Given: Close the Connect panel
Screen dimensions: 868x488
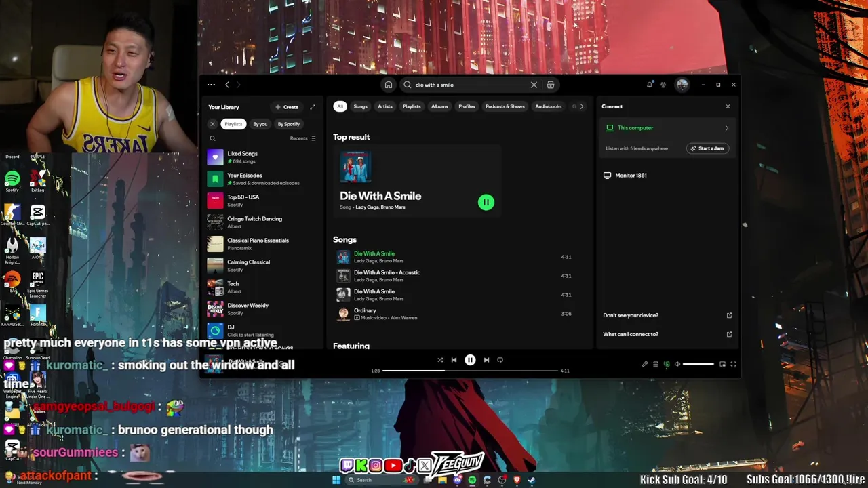Looking at the screenshot, I should pyautogui.click(x=728, y=106).
